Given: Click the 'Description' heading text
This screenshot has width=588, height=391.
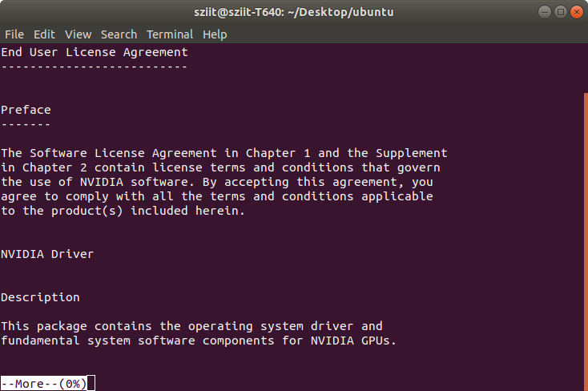Looking at the screenshot, I should [x=40, y=297].
